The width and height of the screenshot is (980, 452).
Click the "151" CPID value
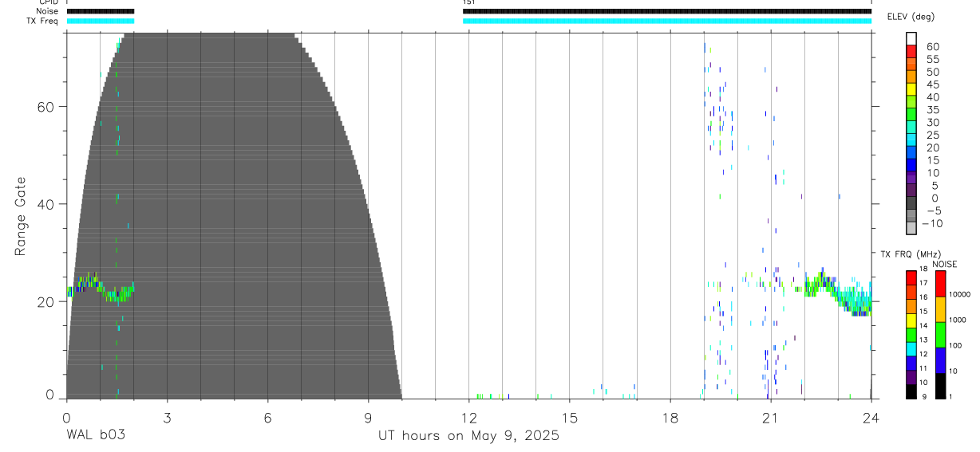tap(468, 2)
